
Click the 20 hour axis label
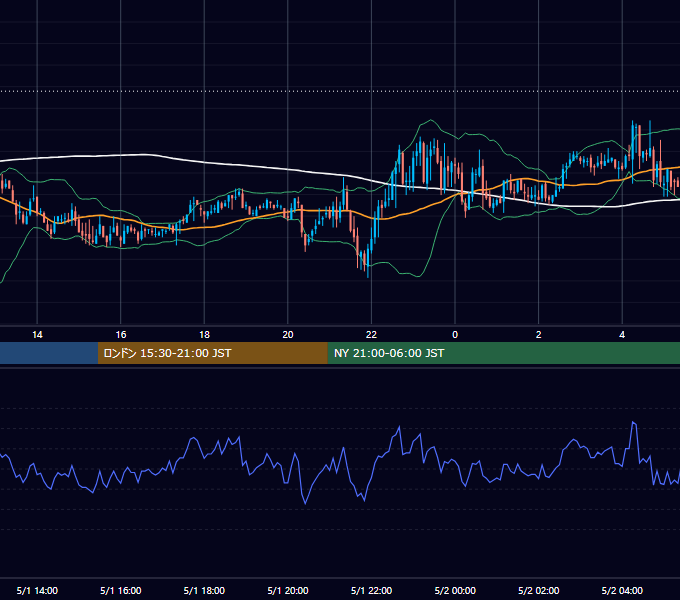pyautogui.click(x=288, y=335)
